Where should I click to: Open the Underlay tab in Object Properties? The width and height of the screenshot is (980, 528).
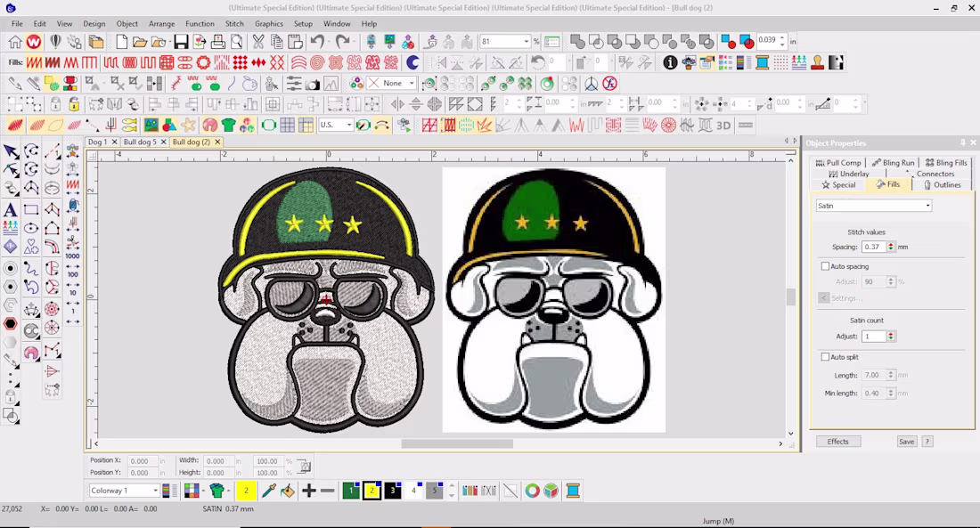[849, 174]
